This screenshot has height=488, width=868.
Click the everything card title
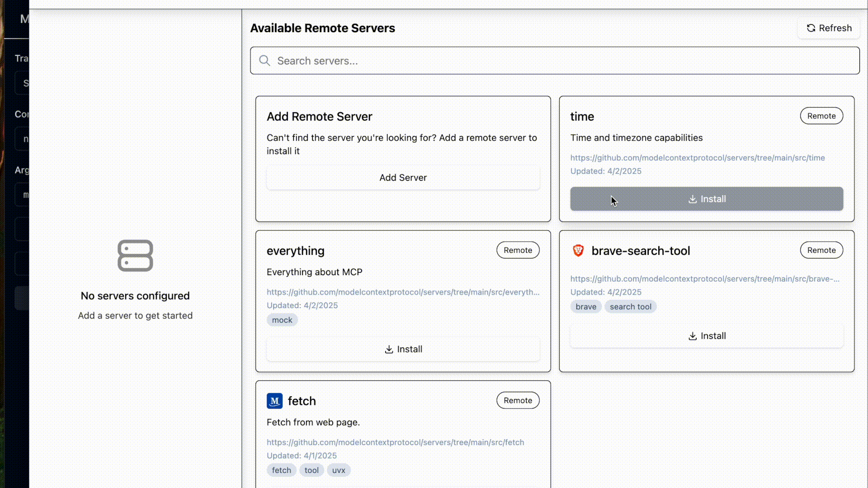(x=295, y=251)
